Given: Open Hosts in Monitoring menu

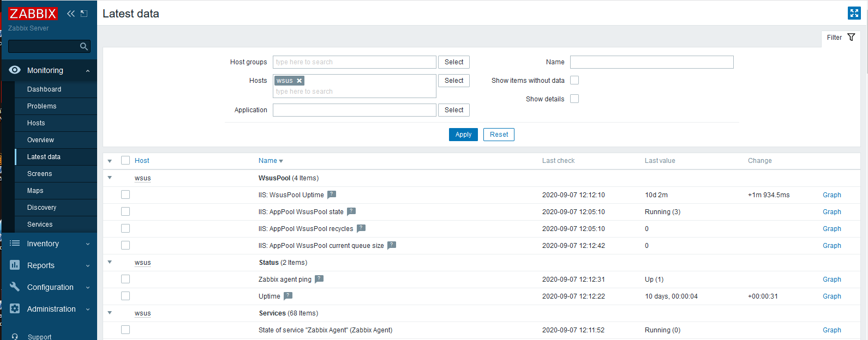Looking at the screenshot, I should click(x=36, y=123).
